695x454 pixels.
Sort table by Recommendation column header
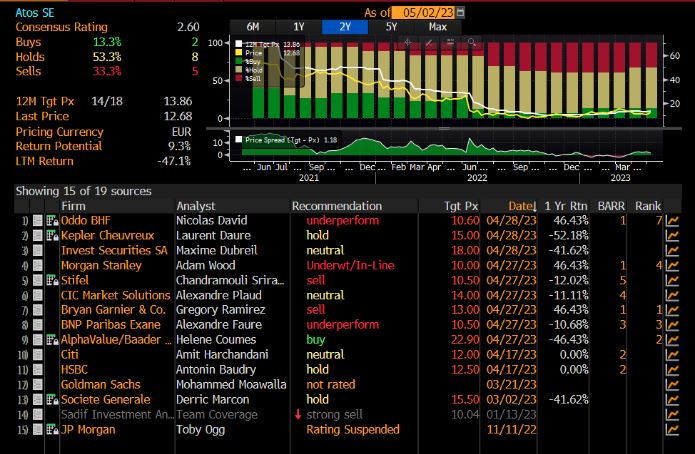click(x=337, y=206)
